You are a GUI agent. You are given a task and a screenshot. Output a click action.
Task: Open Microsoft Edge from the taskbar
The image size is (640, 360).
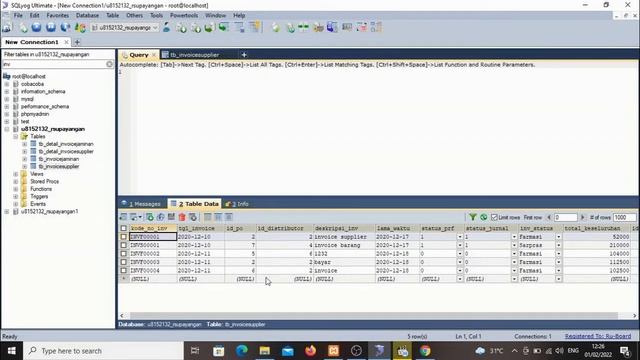pyautogui.click(x=242, y=351)
